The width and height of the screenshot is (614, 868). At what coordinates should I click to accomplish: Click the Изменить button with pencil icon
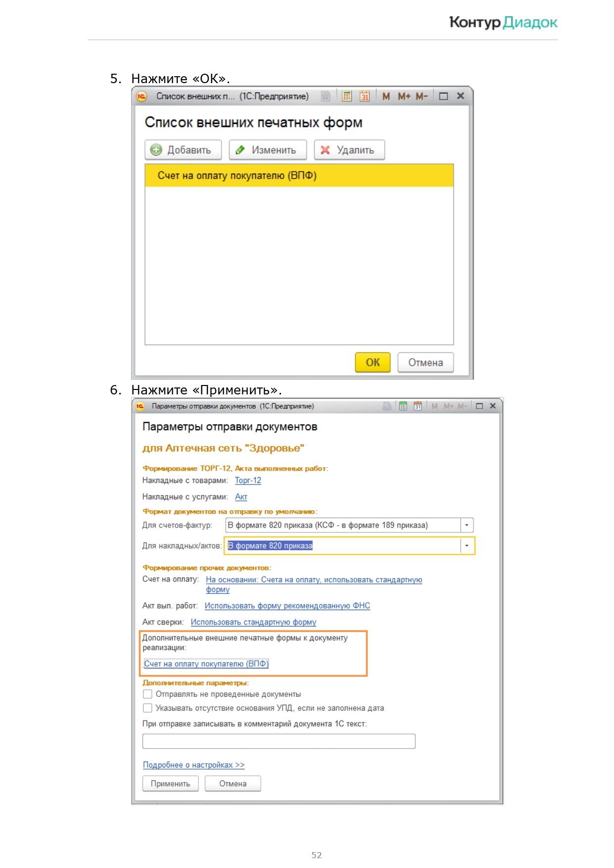268,150
